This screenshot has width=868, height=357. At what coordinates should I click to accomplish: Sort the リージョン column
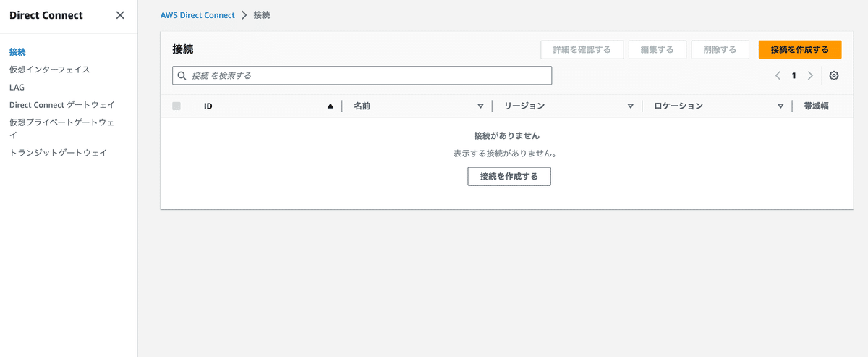[630, 106]
